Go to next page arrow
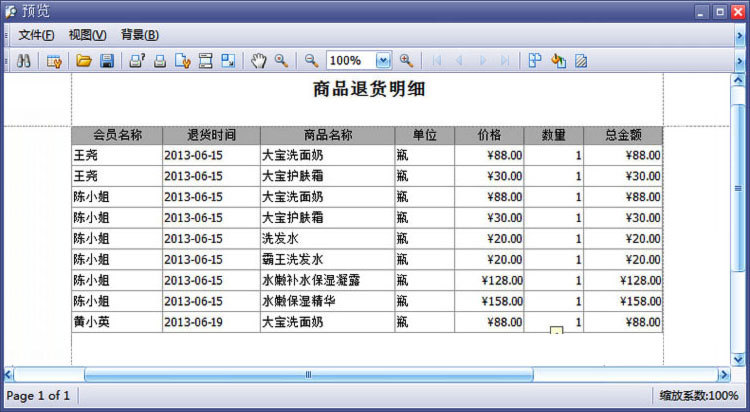Image resolution: width=750 pixels, height=412 pixels. point(483,61)
